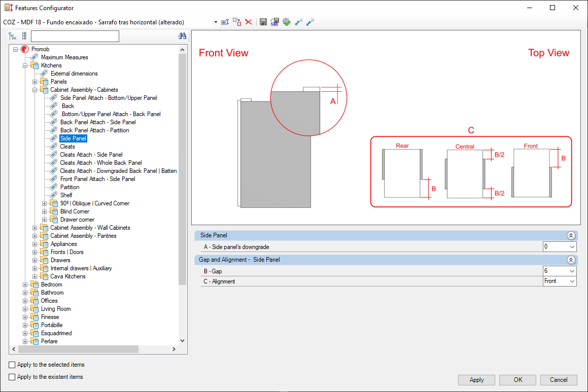Image resolution: width=588 pixels, height=392 pixels.
Task: Click the gear with green check icon
Action: point(287,22)
